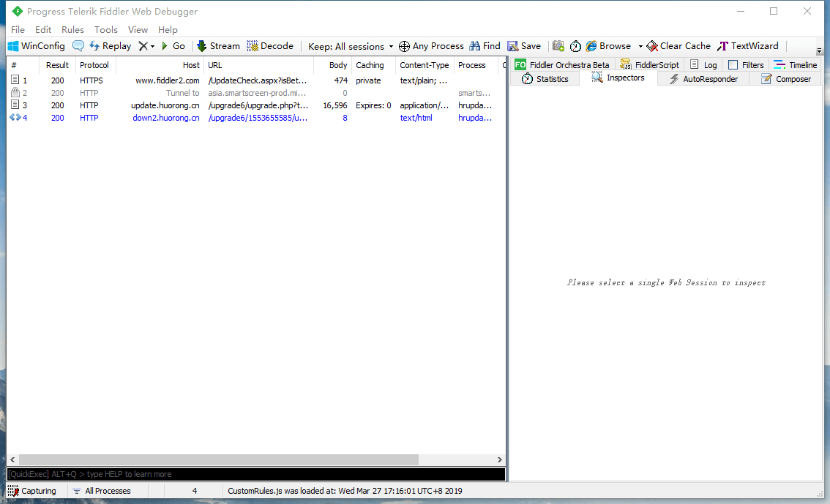Click CustomRules.js loaded status message

(x=345, y=491)
